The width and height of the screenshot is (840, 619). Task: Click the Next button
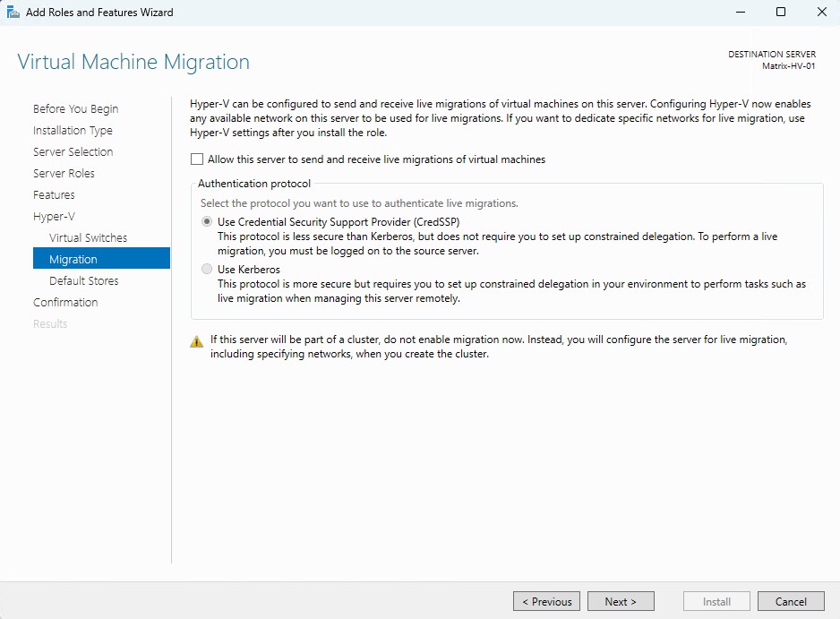(621, 601)
